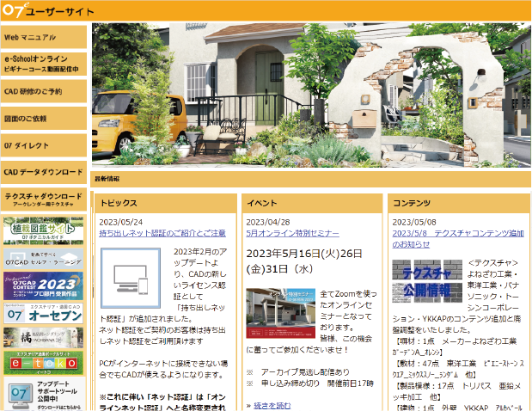Select CAD データダウンロード menu item
532x411 pixels.
[43, 172]
